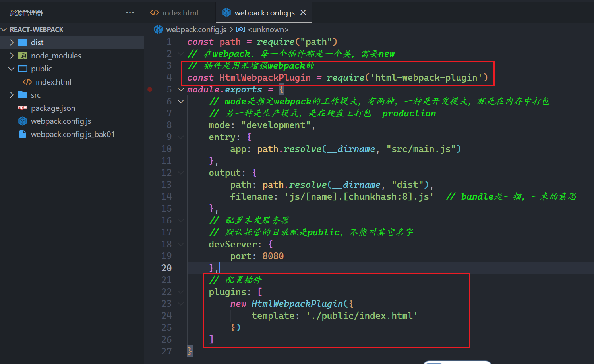Click the 'html-webpack-plugin' require string

[x=427, y=77]
